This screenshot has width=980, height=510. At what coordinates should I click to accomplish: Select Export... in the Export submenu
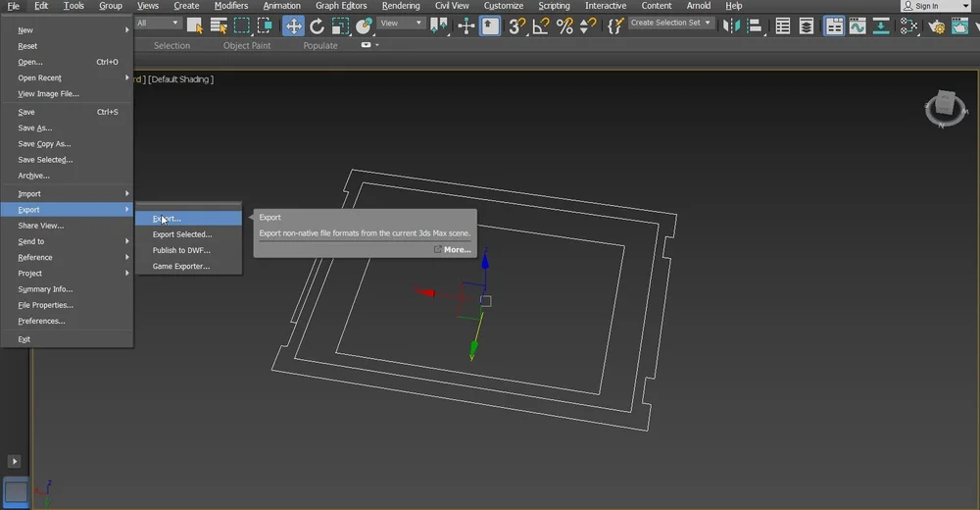coord(189,219)
